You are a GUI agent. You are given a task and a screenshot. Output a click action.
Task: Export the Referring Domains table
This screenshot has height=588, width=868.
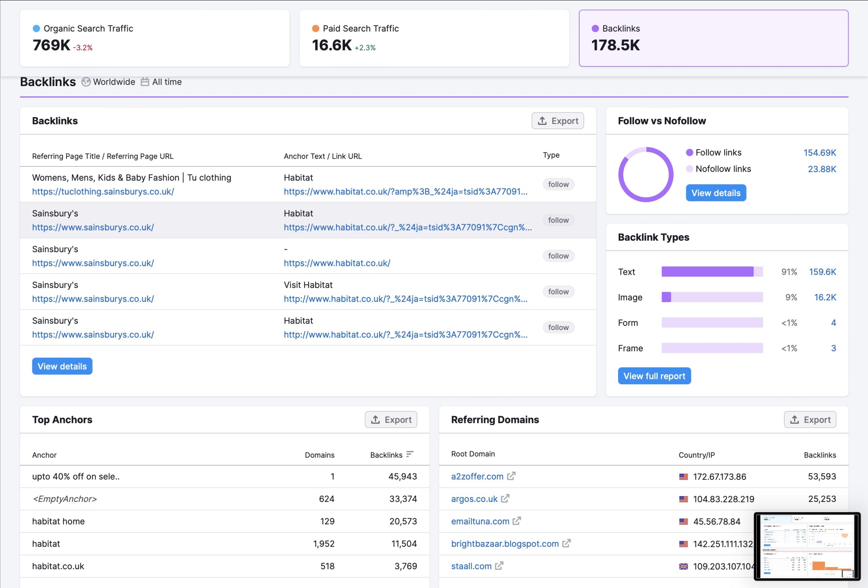pos(810,420)
